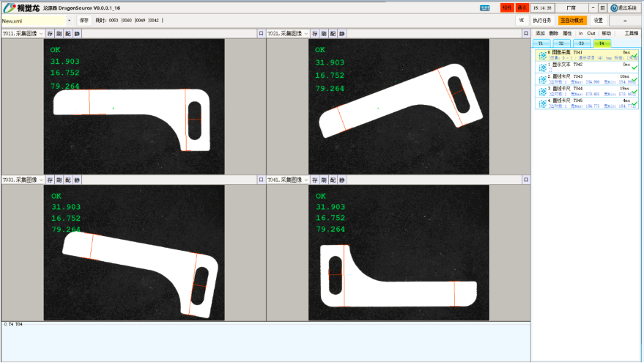Image resolution: width=644 pixels, height=363 pixels.
Task: Open the 厂商 user dropdown
Action: coord(571,8)
